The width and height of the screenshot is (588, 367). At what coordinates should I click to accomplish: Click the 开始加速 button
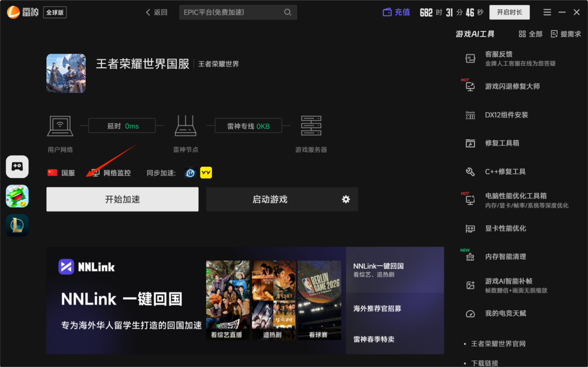(x=122, y=199)
